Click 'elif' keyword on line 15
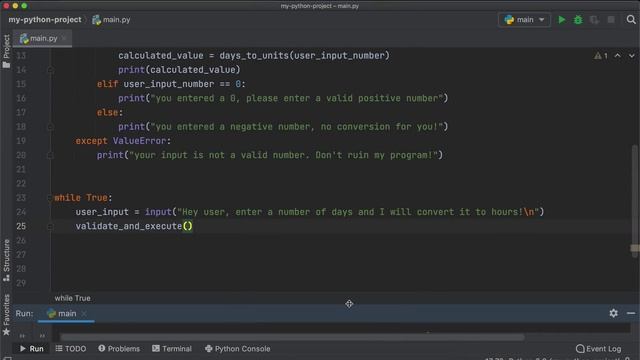Screen dimensions: 640x360 [107, 84]
